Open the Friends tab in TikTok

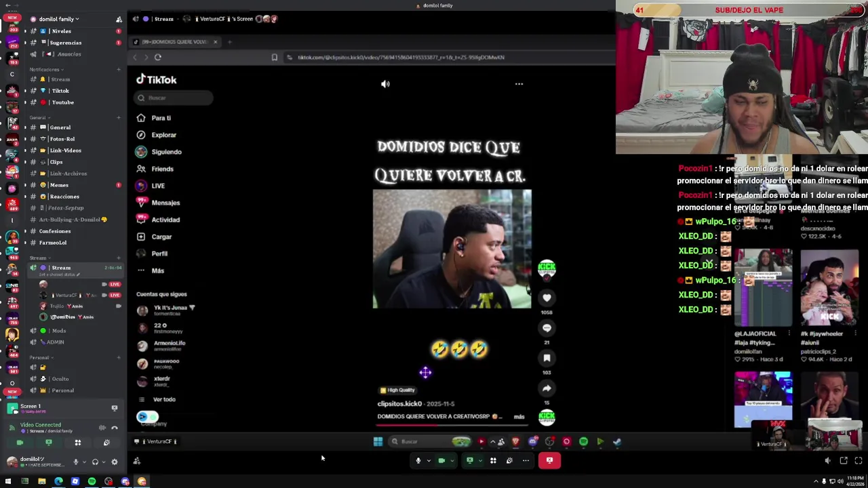[162, 169]
